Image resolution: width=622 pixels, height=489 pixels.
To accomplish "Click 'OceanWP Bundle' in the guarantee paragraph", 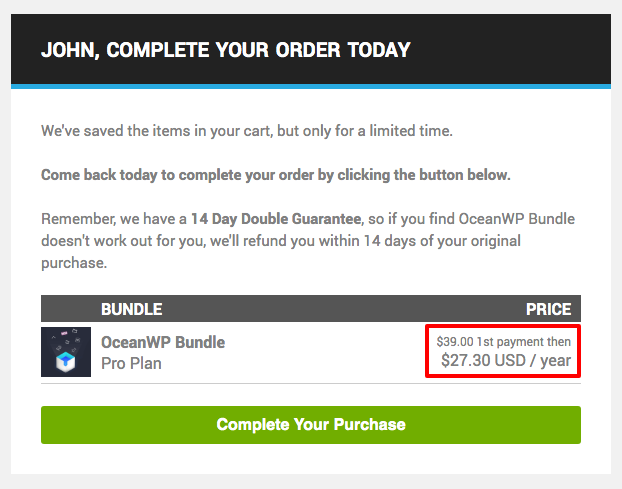I will click(x=517, y=219).
